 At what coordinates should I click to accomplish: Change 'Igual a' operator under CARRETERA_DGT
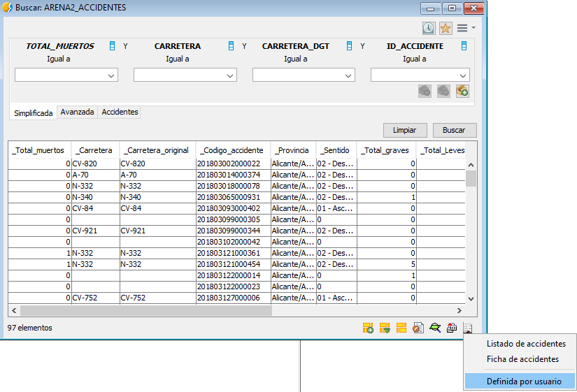[295, 59]
